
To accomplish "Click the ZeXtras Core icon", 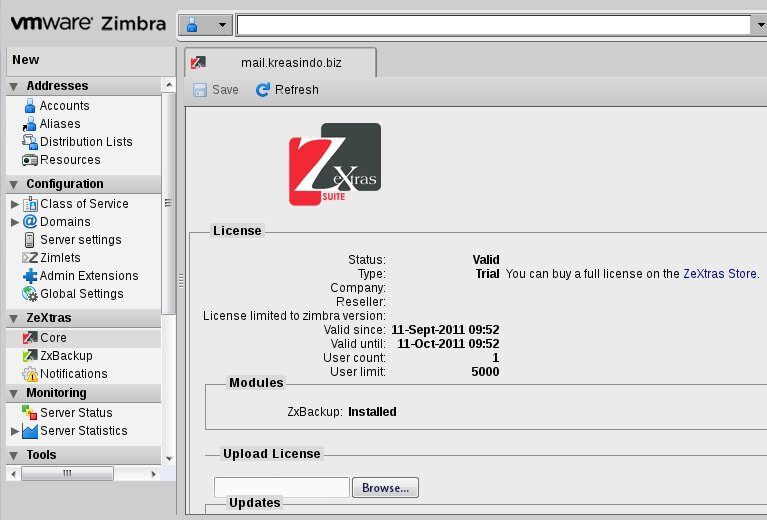I will click(30, 338).
